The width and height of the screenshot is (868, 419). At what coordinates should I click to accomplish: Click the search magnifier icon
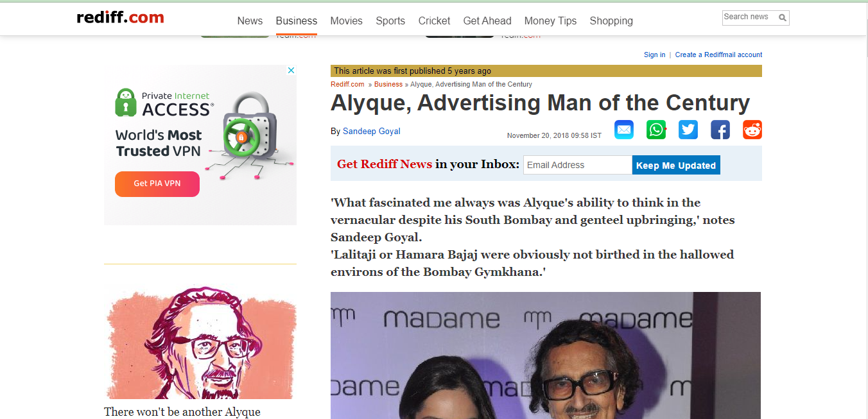coord(783,18)
